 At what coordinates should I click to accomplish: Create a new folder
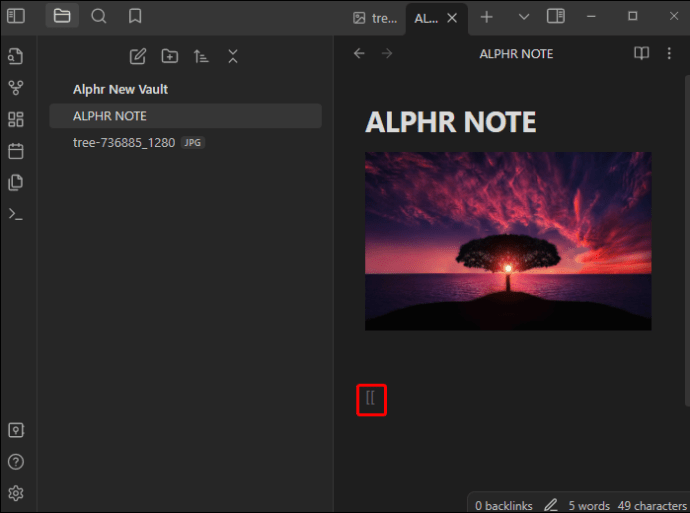pyautogui.click(x=170, y=56)
